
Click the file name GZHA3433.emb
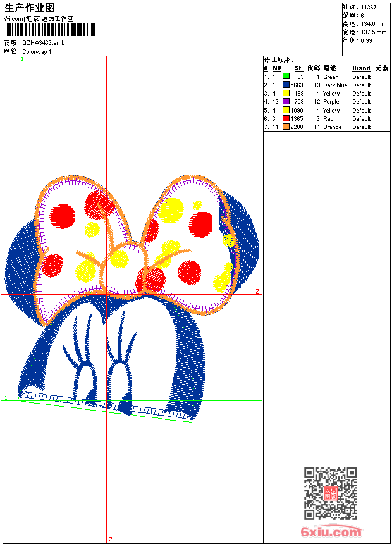click(44, 43)
